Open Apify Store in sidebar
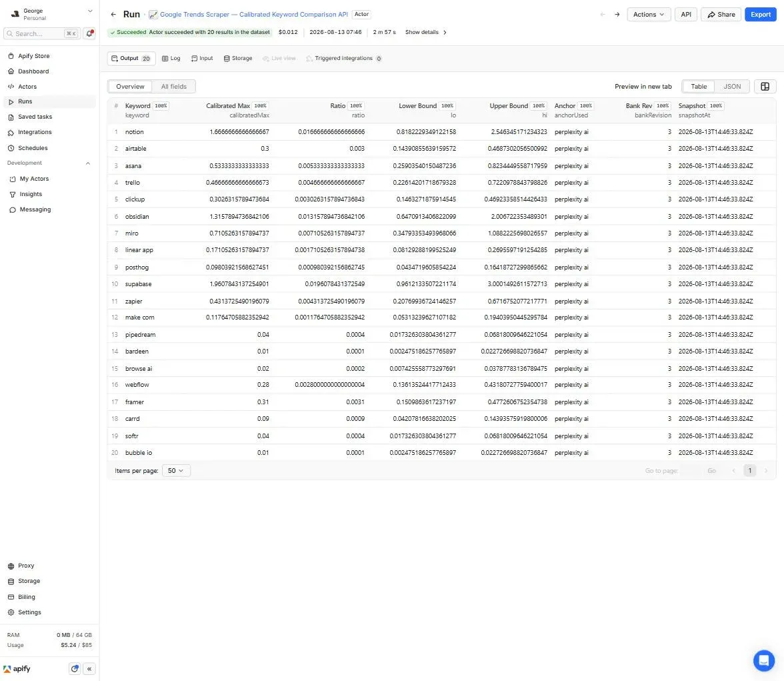The image size is (784, 681). pos(33,56)
